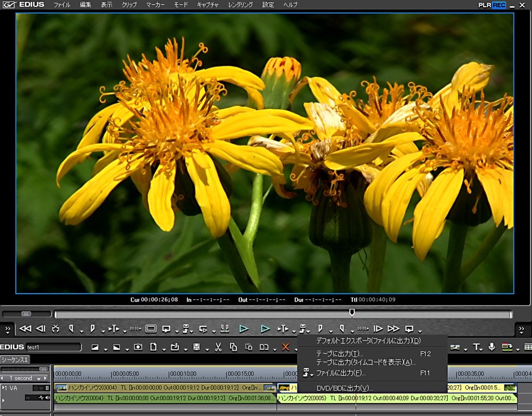Viewport: 532px width, 416px height.
Task: Toggle the video filmstrip icon on the 1 VA track
Action: tap(47, 388)
